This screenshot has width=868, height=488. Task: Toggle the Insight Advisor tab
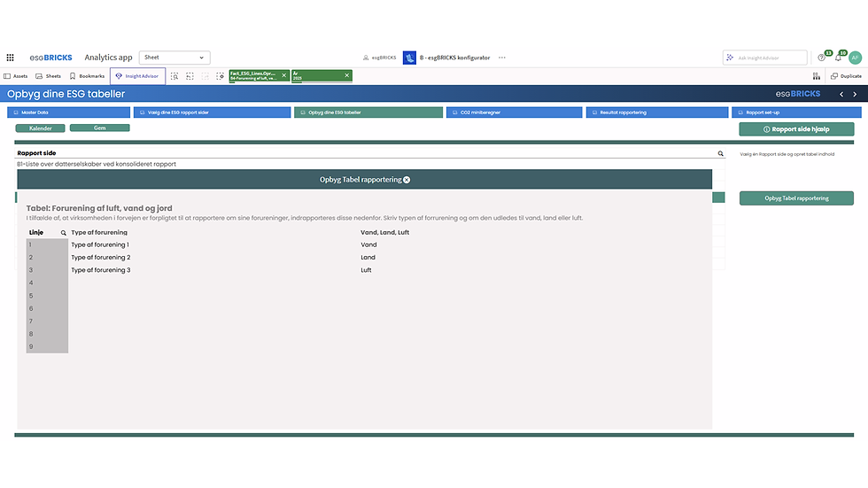point(137,76)
